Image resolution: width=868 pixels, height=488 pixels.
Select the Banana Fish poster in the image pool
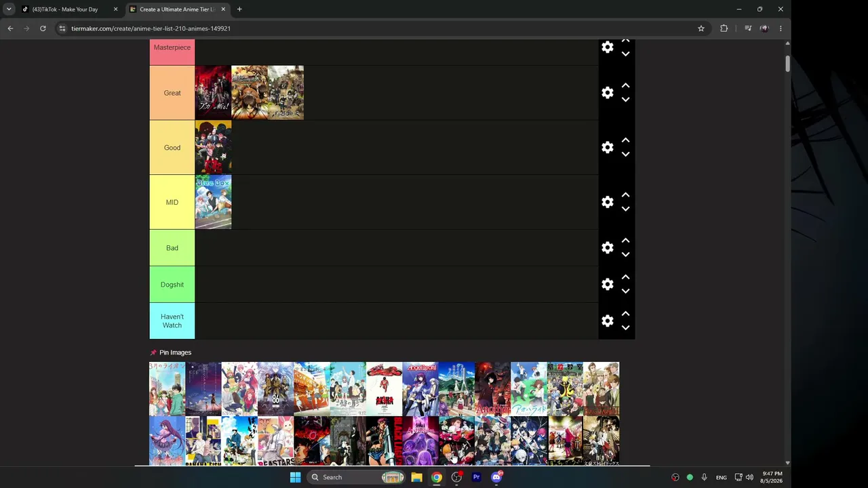pos(203,441)
